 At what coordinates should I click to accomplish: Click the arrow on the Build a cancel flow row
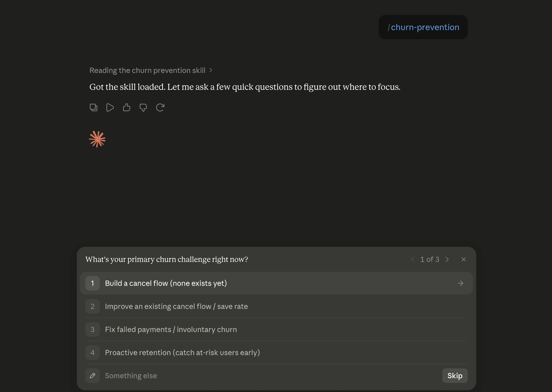point(461,283)
